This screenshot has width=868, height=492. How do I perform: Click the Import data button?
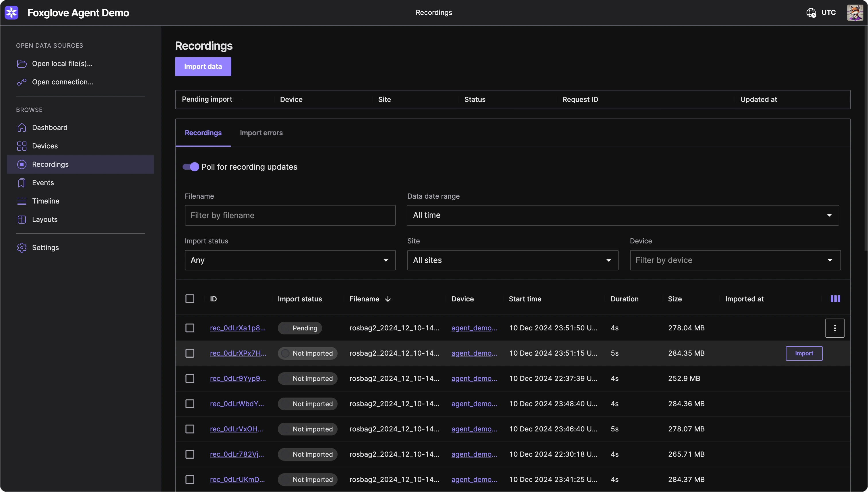pyautogui.click(x=203, y=67)
